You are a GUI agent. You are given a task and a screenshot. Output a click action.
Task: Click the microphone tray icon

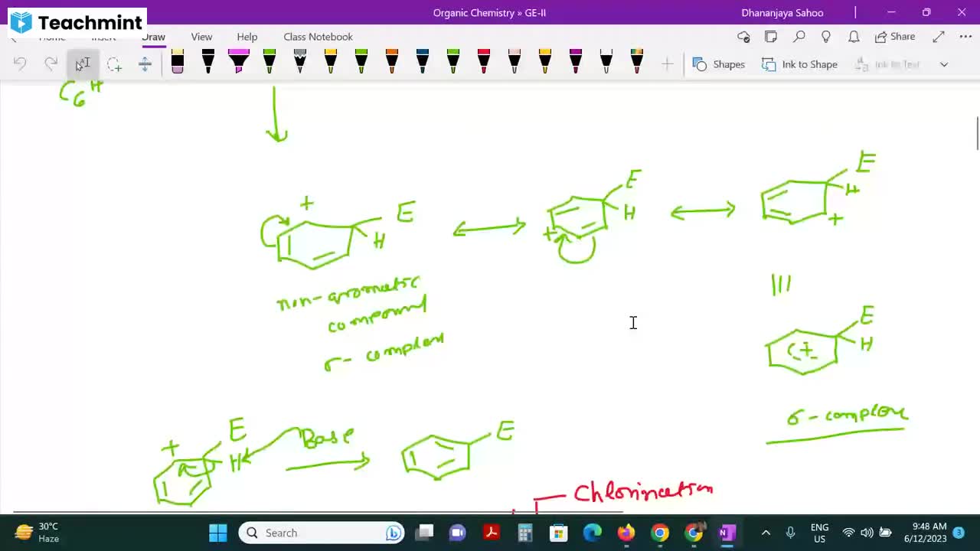[790, 533]
